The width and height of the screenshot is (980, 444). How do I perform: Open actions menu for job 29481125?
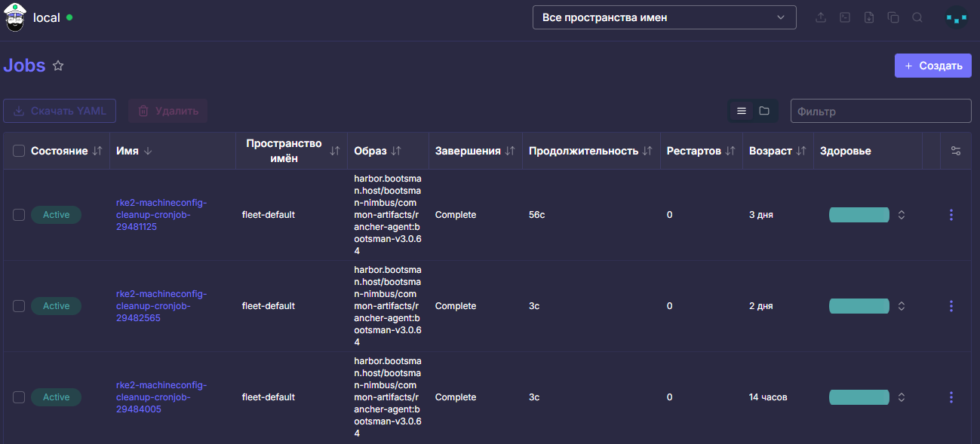(x=951, y=215)
